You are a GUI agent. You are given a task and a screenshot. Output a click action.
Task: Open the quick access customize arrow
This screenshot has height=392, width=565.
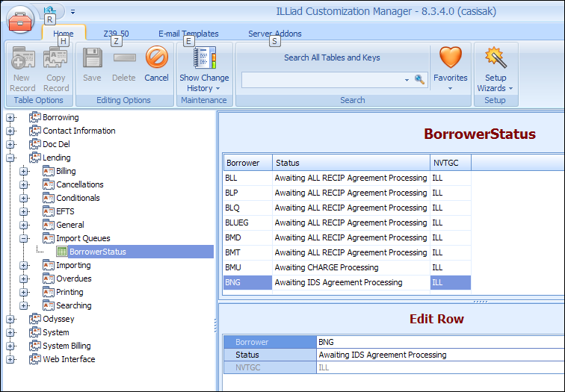pos(72,12)
